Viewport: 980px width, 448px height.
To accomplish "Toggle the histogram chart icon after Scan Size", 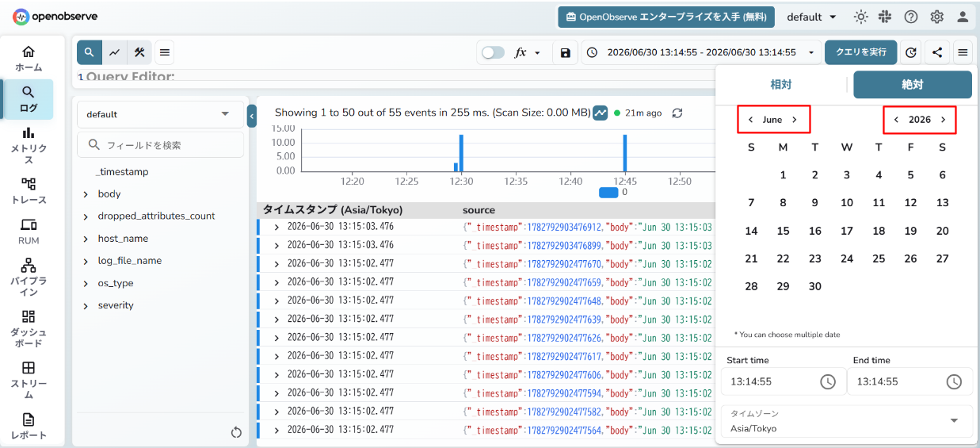I will 601,113.
